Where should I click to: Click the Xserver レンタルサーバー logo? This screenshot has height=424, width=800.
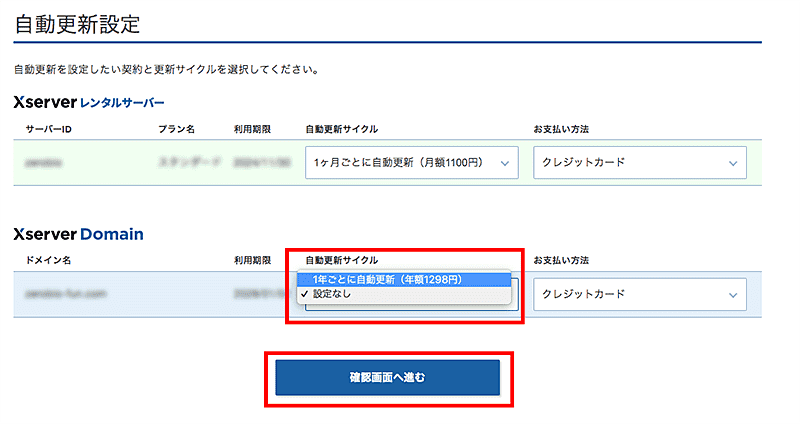coord(89,103)
